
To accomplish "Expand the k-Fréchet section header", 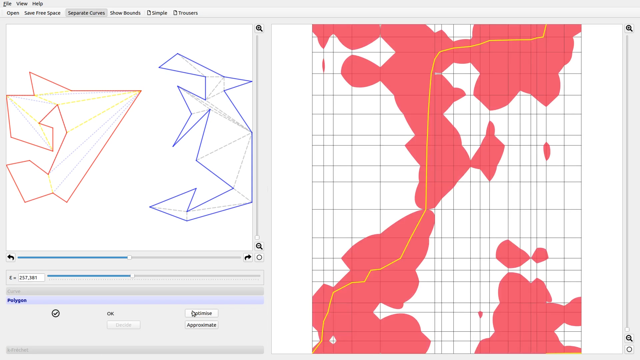I will click(135, 350).
